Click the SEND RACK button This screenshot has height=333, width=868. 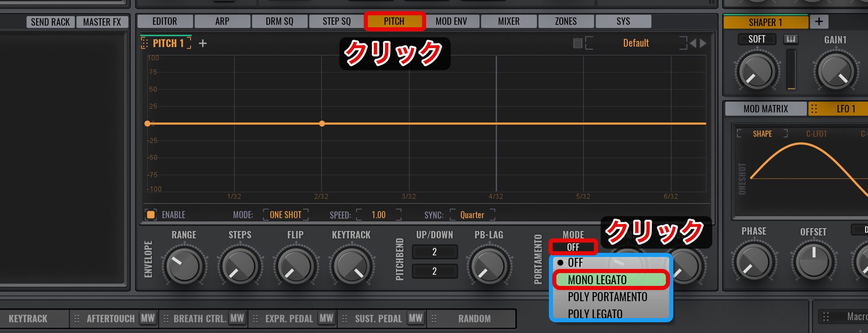[x=50, y=22]
